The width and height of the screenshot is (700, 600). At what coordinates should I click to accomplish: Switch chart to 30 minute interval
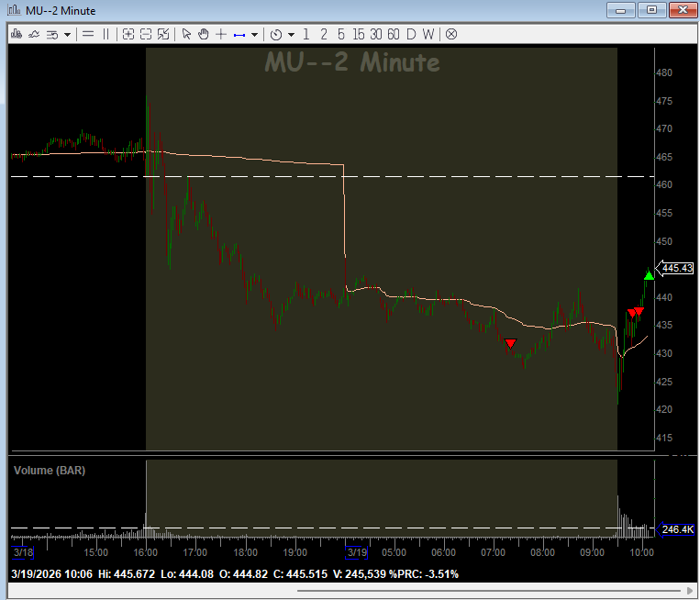tap(376, 34)
